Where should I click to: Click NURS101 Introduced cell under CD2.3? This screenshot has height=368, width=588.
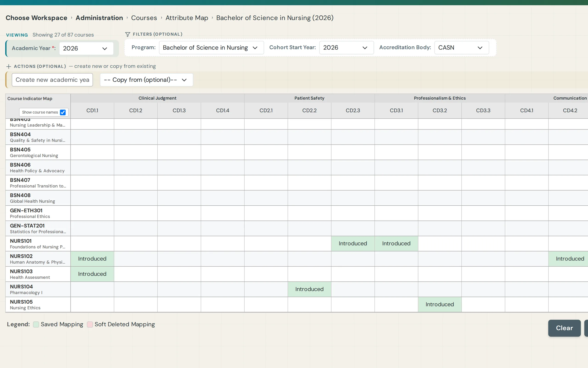click(353, 244)
